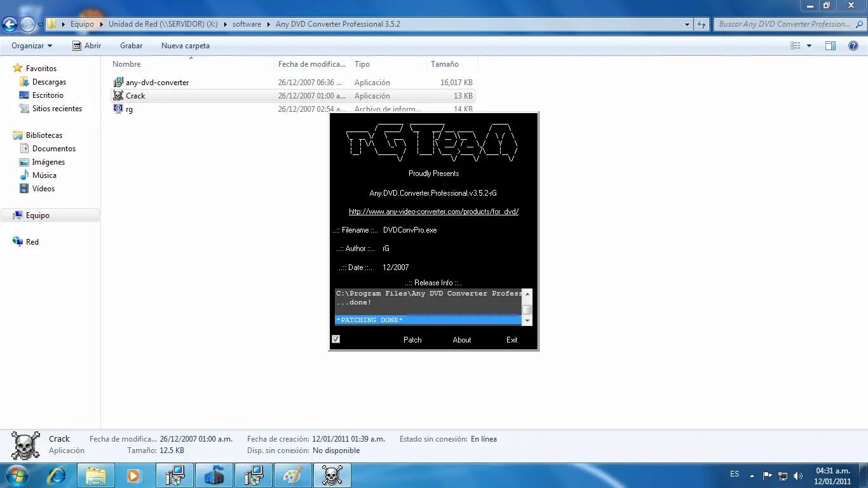The height and width of the screenshot is (488, 868).
Task: Click Nueva carpeta in the toolbar
Action: (x=186, y=46)
